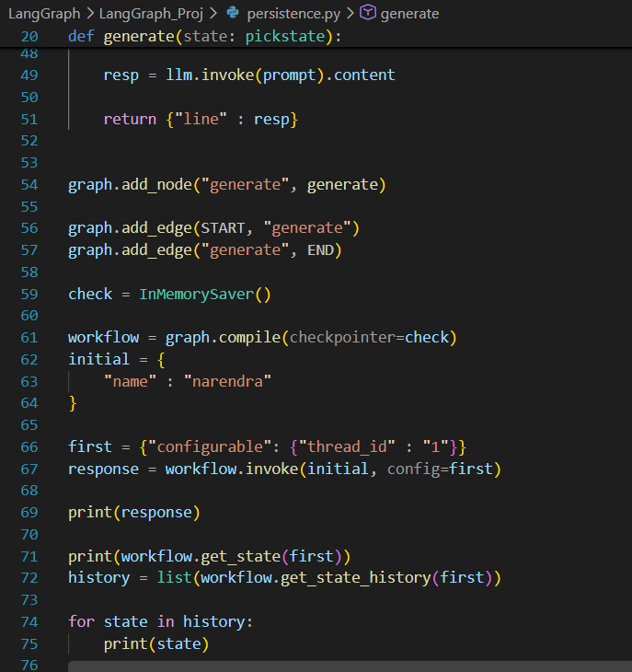
Task: Select line number 20 in sticky header
Action: 29,37
